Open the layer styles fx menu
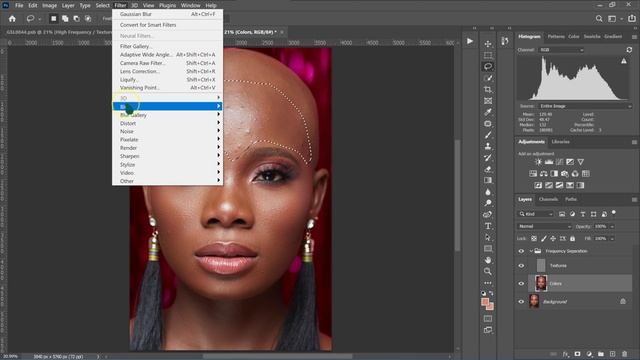 (x=566, y=354)
